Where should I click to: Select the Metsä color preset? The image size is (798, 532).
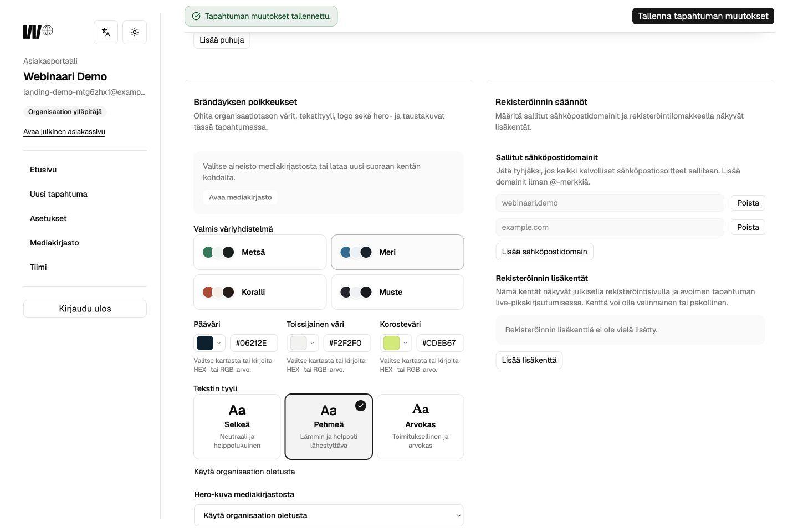pos(260,252)
